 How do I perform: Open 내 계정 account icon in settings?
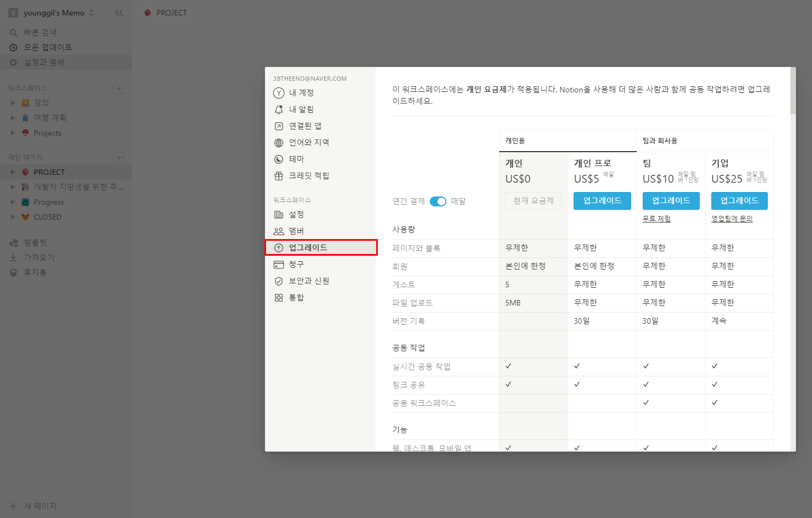coord(279,93)
